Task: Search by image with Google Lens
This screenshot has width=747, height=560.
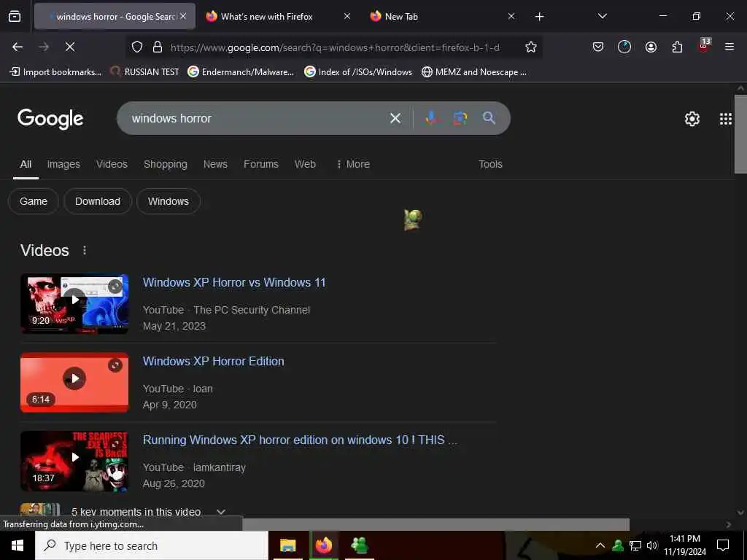Action: [x=460, y=118]
